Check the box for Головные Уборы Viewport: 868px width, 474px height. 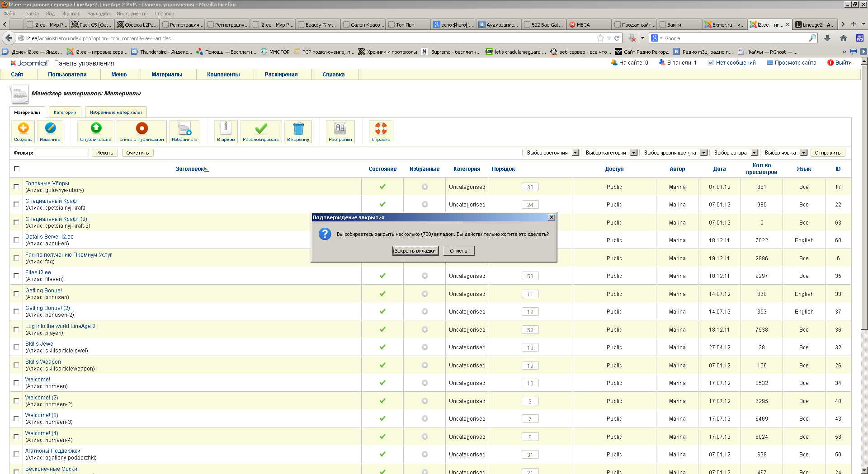[x=16, y=187]
